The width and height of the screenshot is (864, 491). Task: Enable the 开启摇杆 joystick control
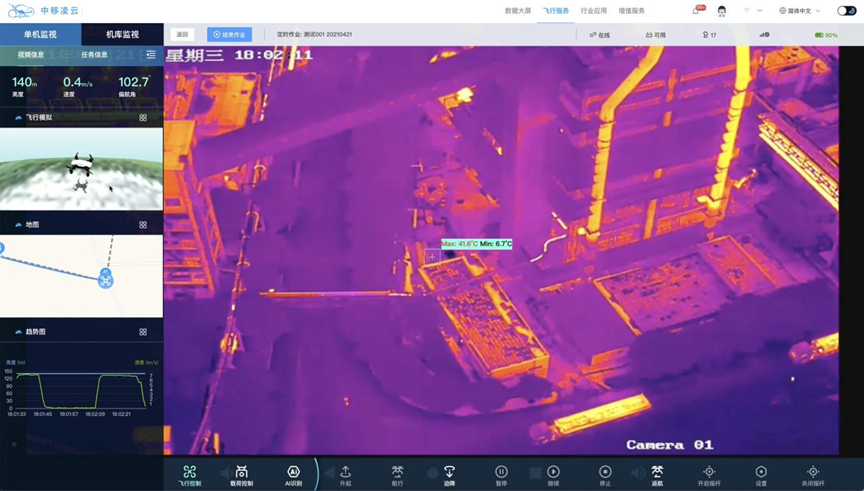pyautogui.click(x=709, y=475)
